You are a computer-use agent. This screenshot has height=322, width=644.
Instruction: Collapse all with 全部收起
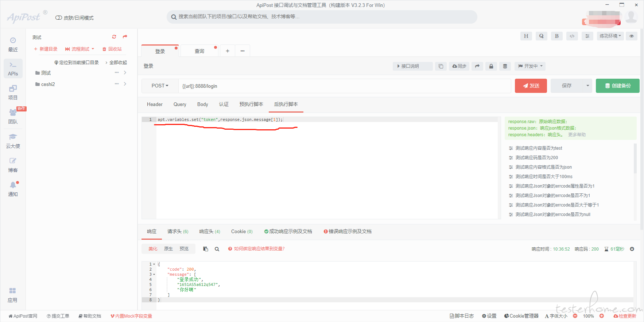(x=116, y=63)
